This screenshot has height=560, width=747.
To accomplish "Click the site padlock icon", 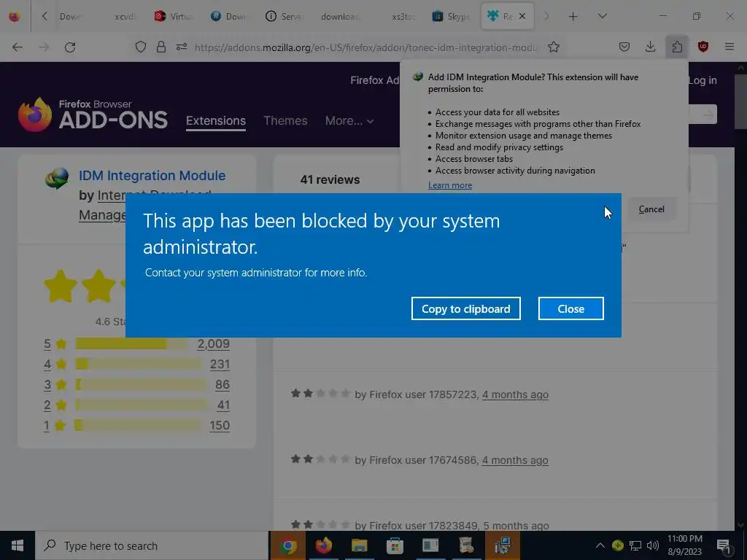I will pos(161,47).
